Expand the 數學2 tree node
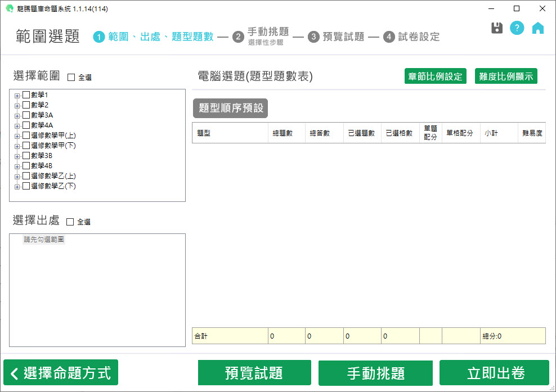556x392 pixels. pos(17,106)
